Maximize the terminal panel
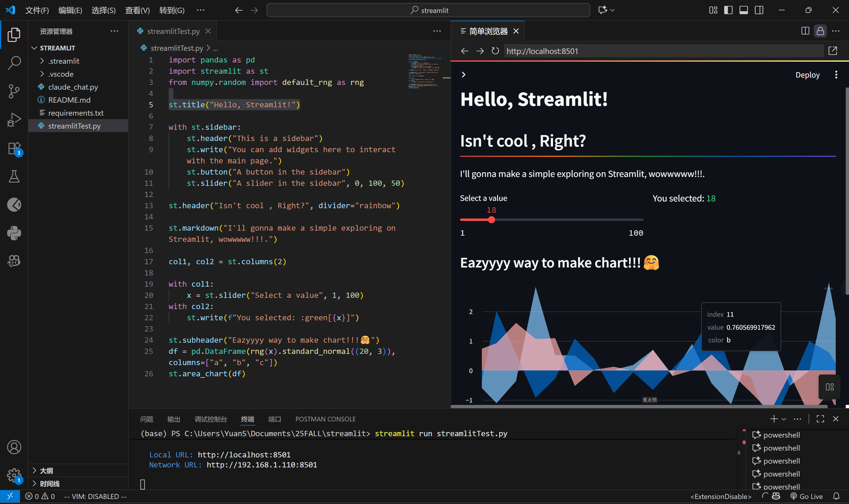 tap(820, 419)
